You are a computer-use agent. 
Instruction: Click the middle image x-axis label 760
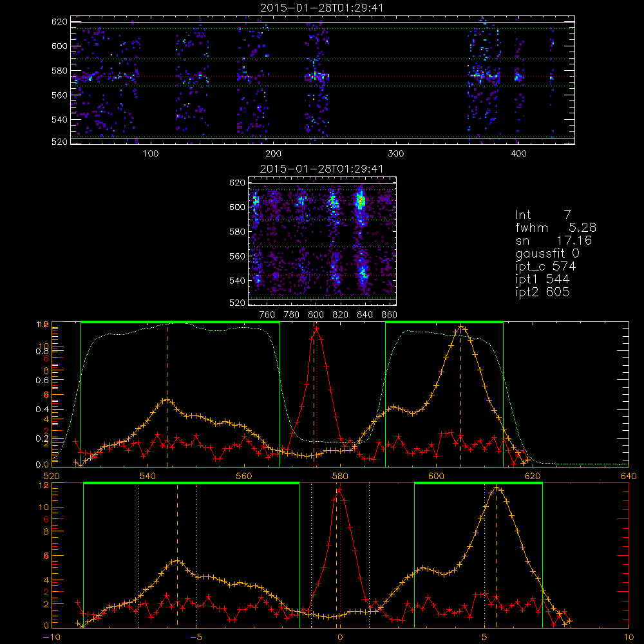[x=267, y=315]
